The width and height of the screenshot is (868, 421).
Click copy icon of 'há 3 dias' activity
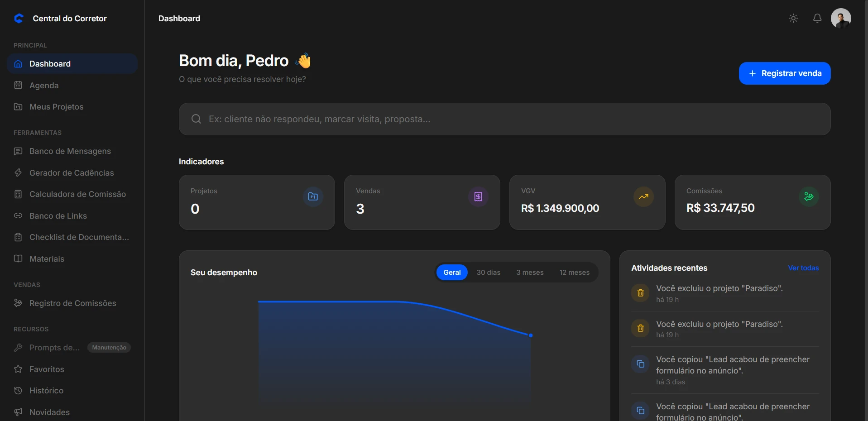tap(640, 364)
